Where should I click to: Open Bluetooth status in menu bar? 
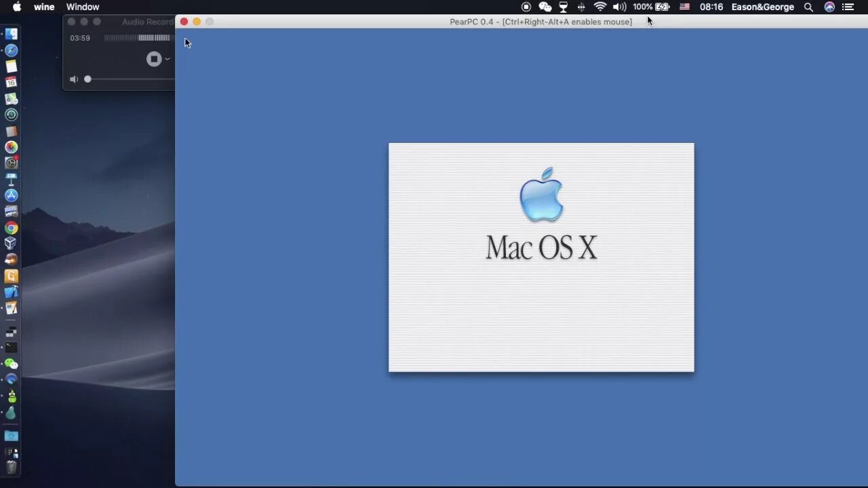point(581,7)
